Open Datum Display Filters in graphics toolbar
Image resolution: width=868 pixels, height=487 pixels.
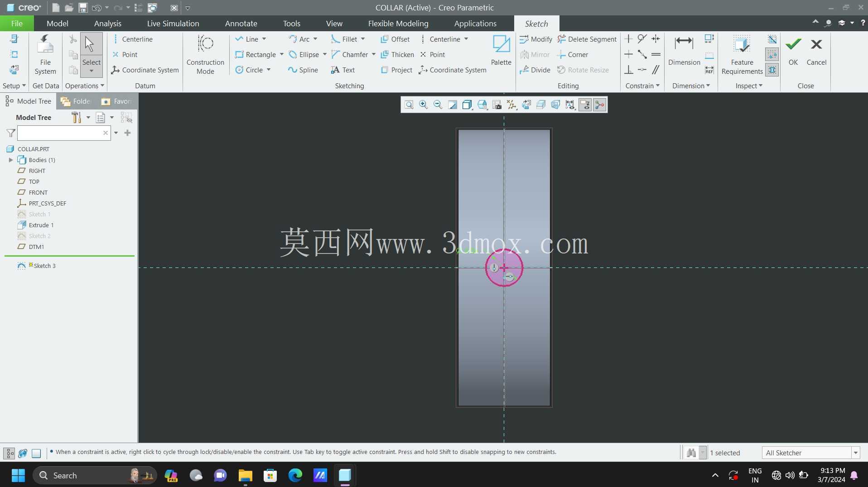tap(512, 105)
